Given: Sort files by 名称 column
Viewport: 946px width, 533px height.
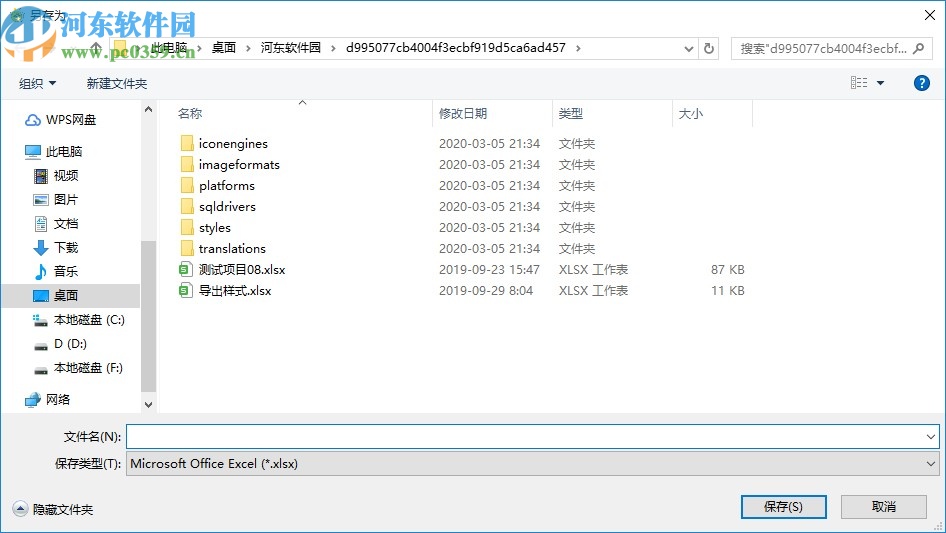Looking at the screenshot, I should (189, 113).
